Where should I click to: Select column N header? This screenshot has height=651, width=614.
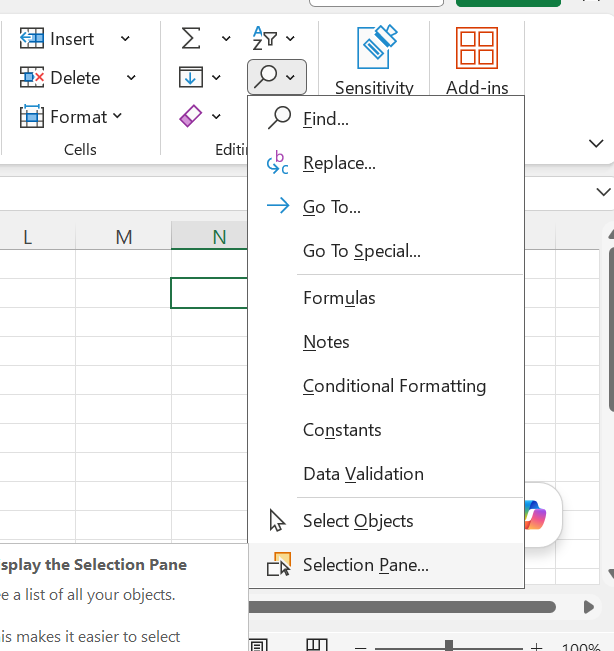click(209, 236)
